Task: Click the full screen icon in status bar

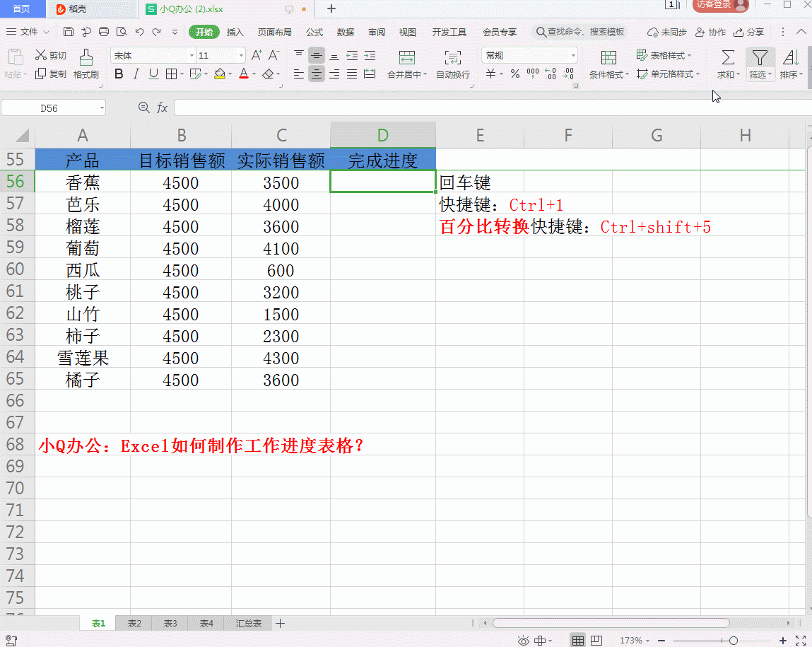Action: [x=801, y=640]
